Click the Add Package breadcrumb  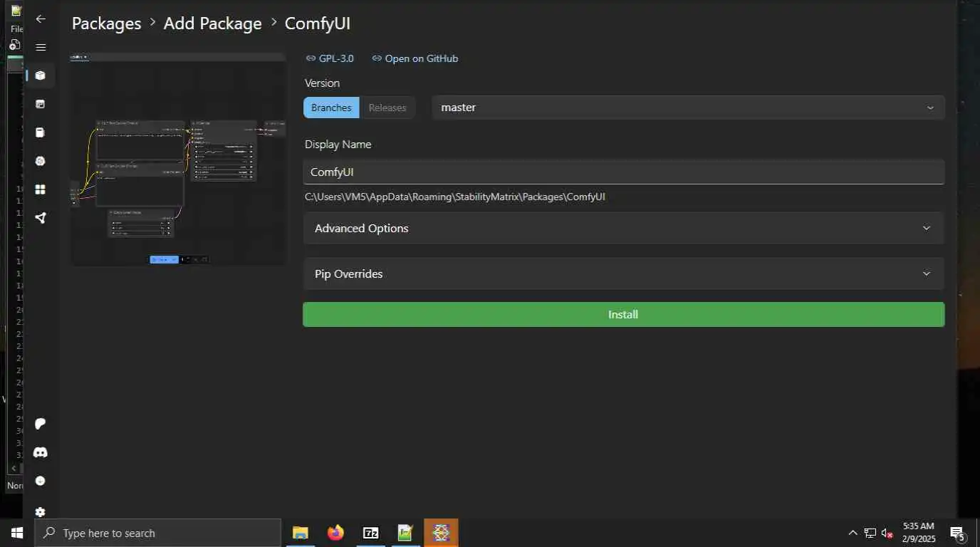click(x=213, y=24)
